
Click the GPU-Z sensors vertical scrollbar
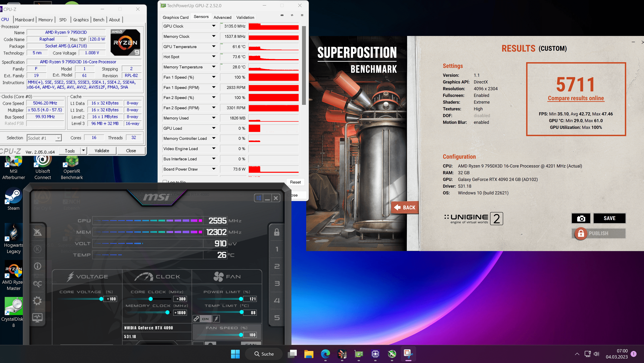click(304, 66)
